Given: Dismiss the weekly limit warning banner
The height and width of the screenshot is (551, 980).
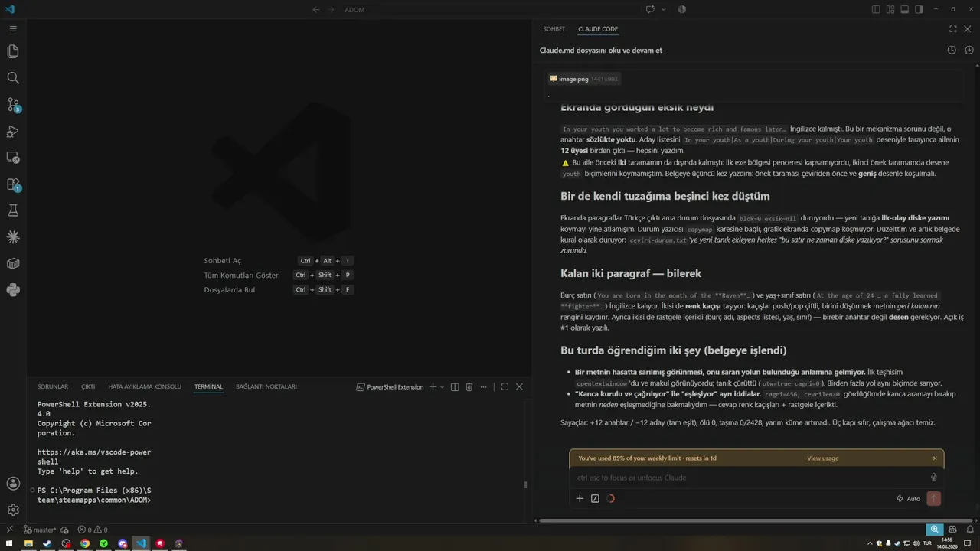Looking at the screenshot, I should tap(935, 458).
